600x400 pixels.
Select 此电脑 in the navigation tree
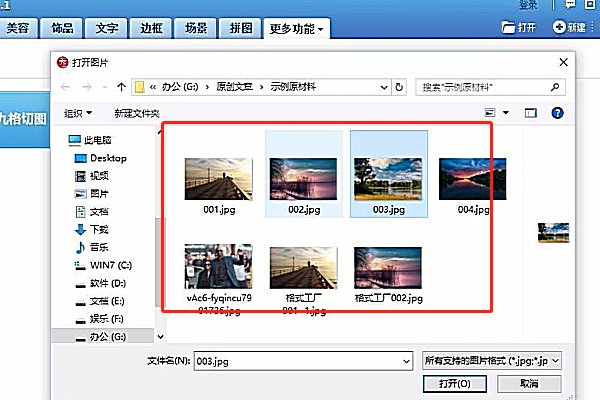coord(90,140)
